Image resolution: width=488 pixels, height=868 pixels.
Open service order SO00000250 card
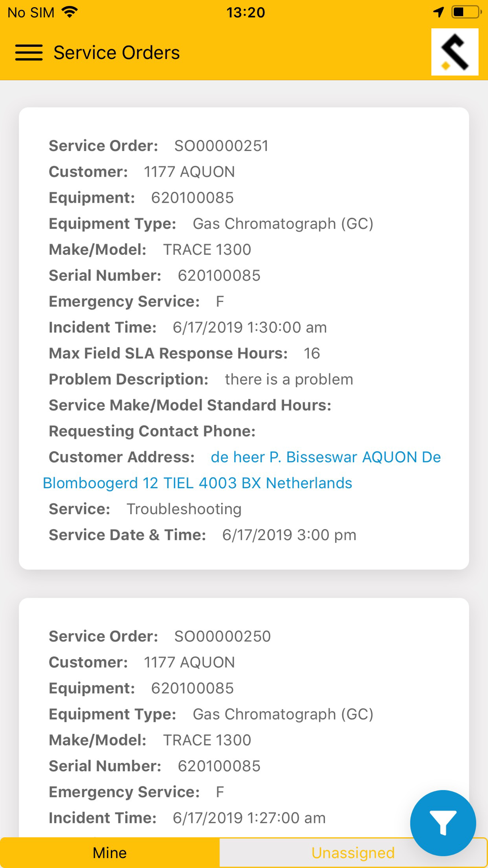pyautogui.click(x=222, y=637)
